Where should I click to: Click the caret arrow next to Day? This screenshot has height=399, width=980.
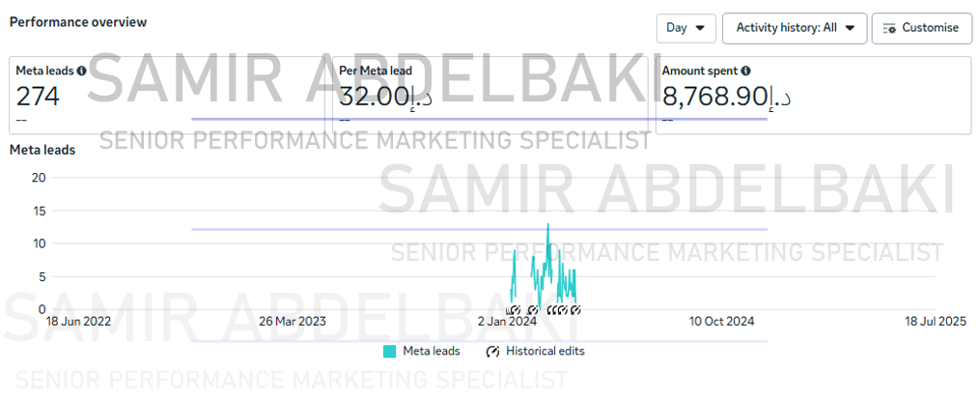click(x=700, y=28)
